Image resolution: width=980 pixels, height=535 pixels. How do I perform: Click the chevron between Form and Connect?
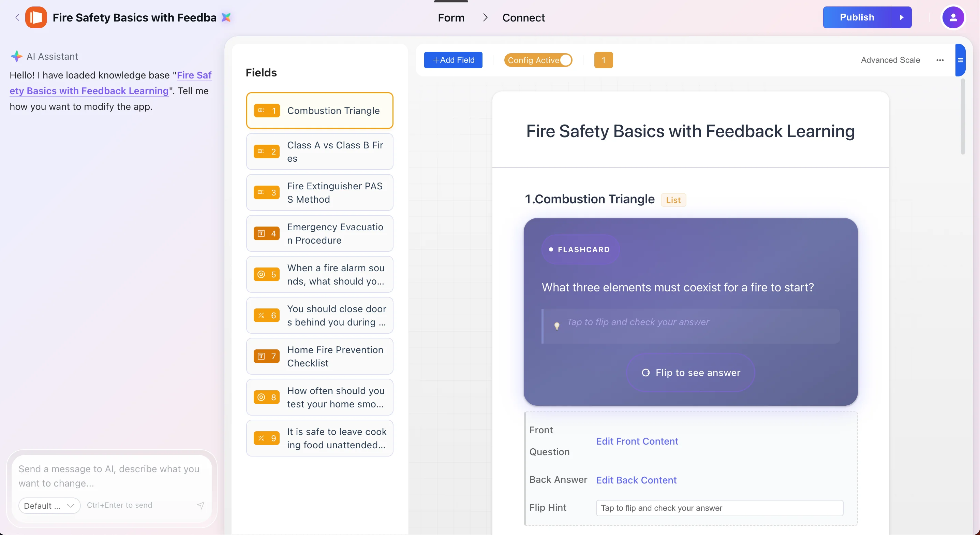(x=485, y=17)
